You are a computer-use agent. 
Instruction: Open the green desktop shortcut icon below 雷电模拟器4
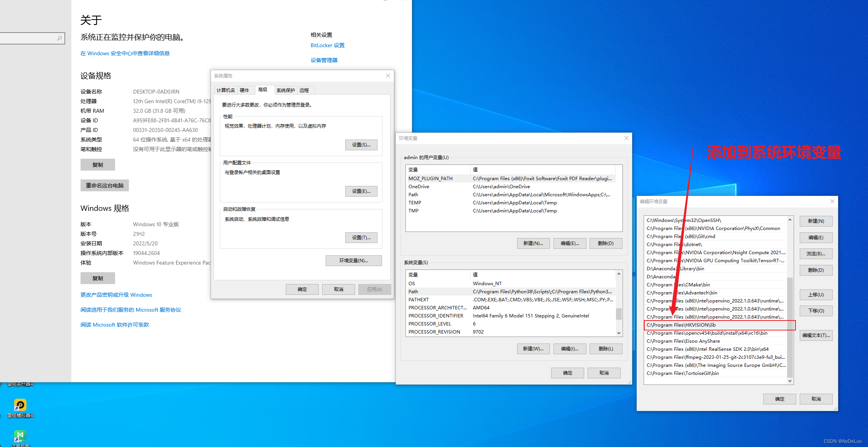20,436
